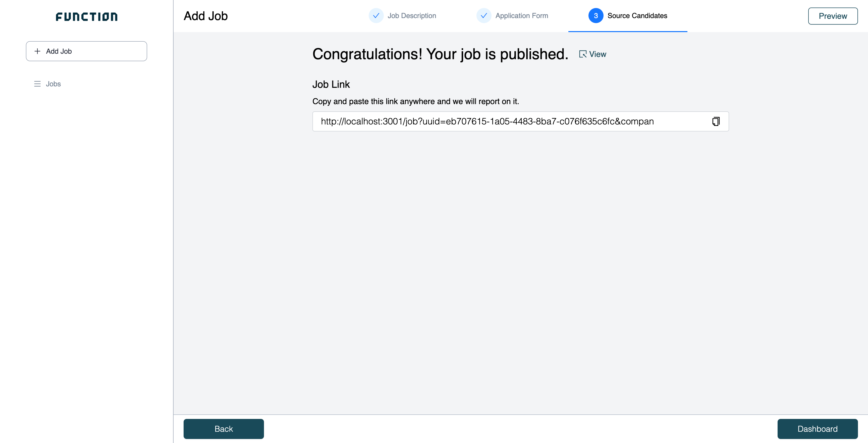Open Jobs in the sidebar

click(53, 84)
